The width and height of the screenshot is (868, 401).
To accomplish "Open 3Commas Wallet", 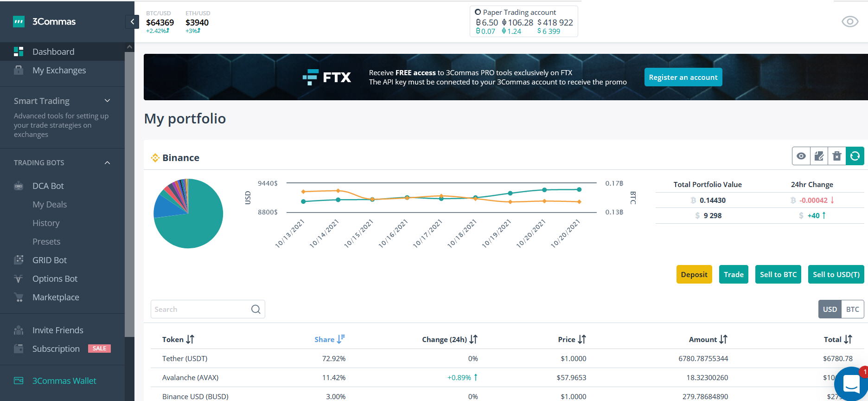I will pos(64,381).
